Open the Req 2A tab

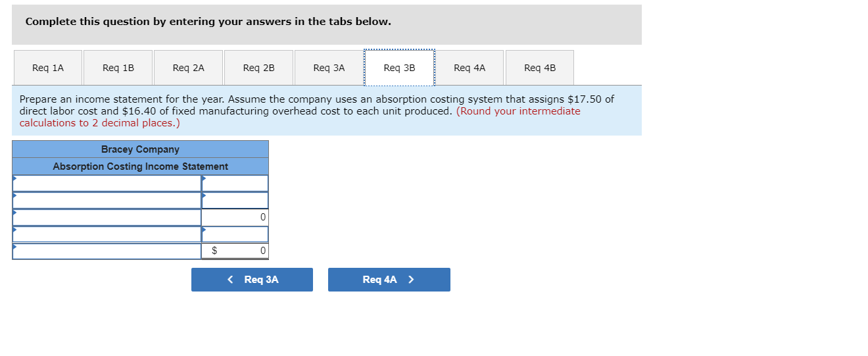(189, 68)
